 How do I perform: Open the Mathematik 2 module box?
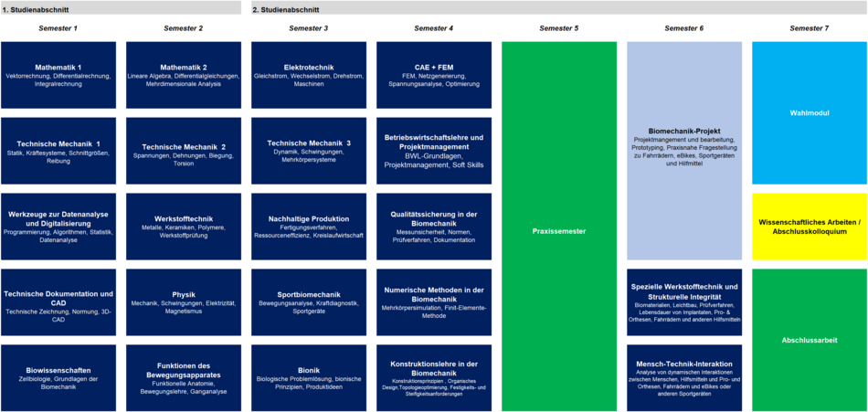coord(184,75)
